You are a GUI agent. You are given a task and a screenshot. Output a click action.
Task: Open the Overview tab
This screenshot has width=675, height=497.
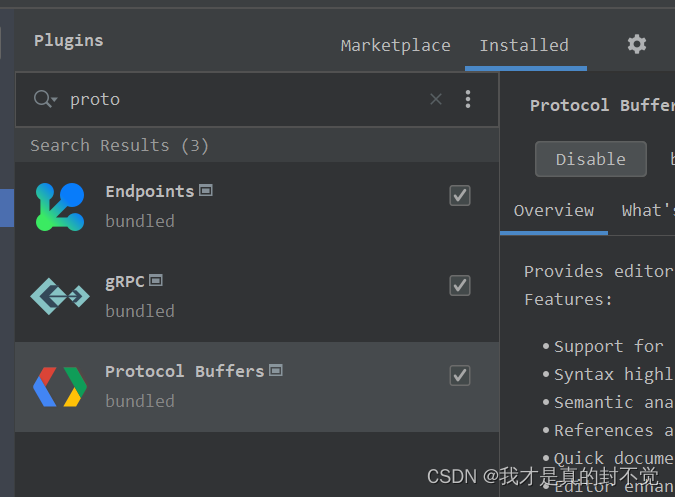tap(554, 210)
